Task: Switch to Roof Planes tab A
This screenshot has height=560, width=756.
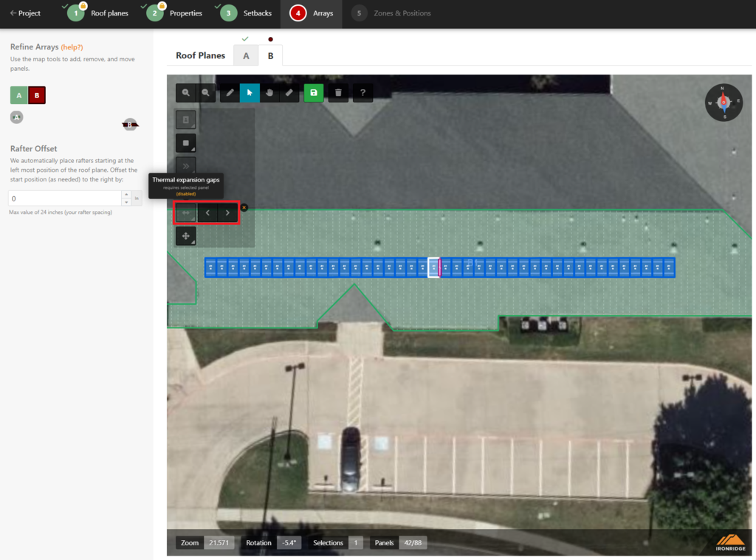Action: coord(246,55)
